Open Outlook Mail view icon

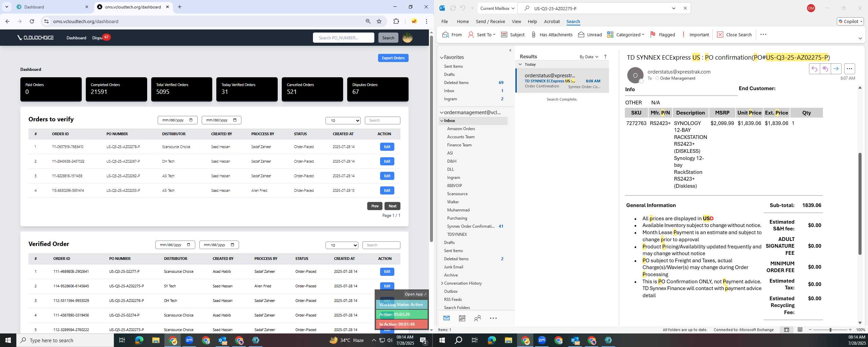coord(447,318)
